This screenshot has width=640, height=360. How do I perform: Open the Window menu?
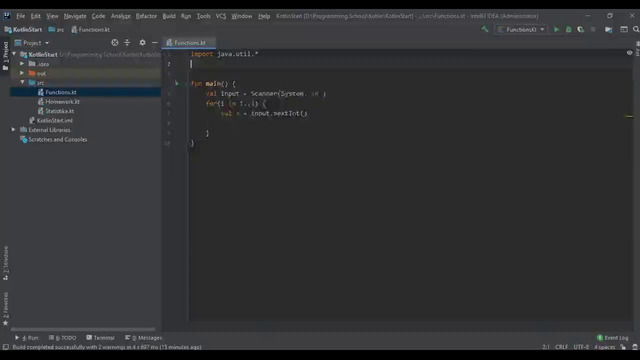242,16
